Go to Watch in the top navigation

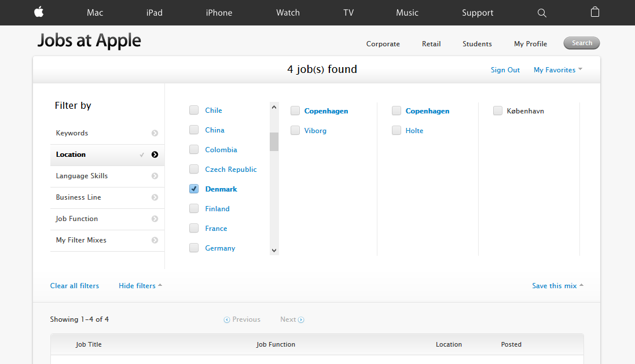click(x=288, y=13)
